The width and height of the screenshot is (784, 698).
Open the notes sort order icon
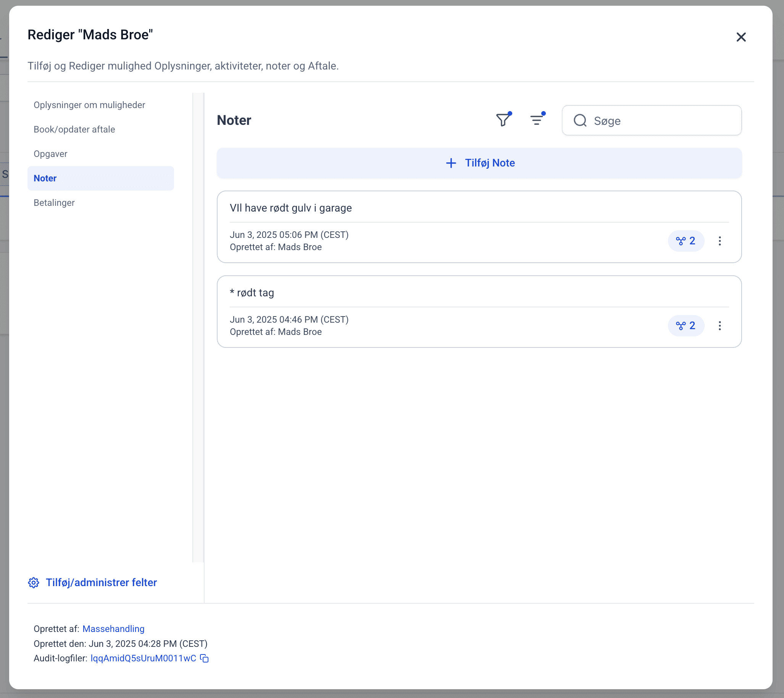(537, 120)
